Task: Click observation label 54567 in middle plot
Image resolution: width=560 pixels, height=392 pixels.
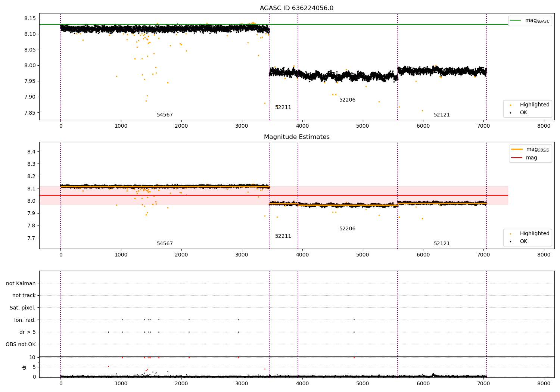Action: tap(165, 244)
